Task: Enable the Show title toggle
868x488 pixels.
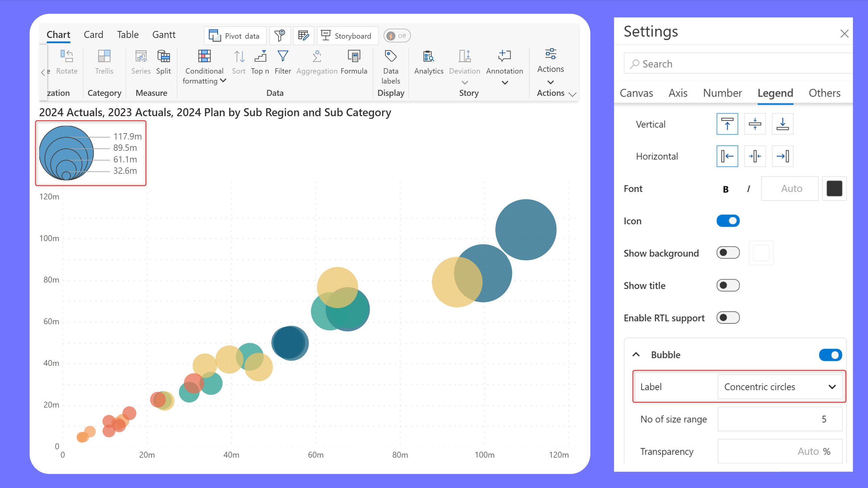Action: tap(728, 286)
